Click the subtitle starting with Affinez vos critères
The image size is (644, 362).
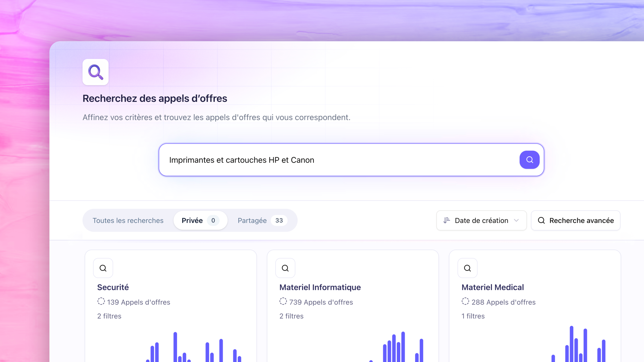(x=216, y=117)
